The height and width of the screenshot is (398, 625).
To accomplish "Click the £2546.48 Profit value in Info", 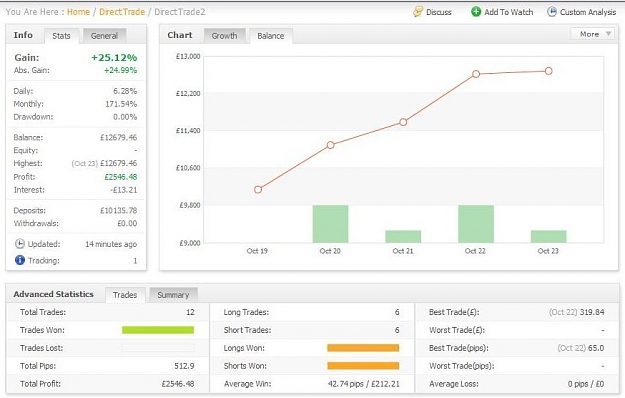I will click(121, 177).
